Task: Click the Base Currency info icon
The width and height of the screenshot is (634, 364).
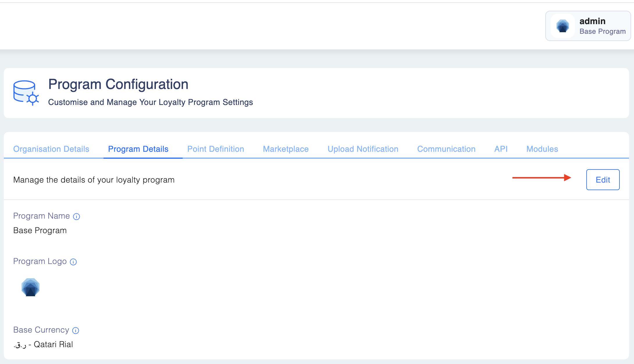Action: [x=76, y=331]
